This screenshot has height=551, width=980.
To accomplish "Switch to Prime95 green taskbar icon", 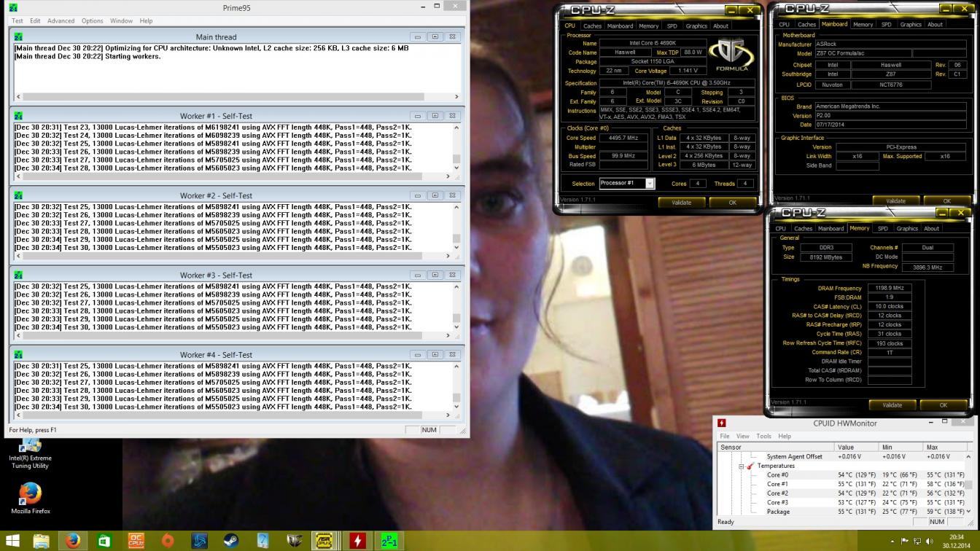I will click(389, 541).
